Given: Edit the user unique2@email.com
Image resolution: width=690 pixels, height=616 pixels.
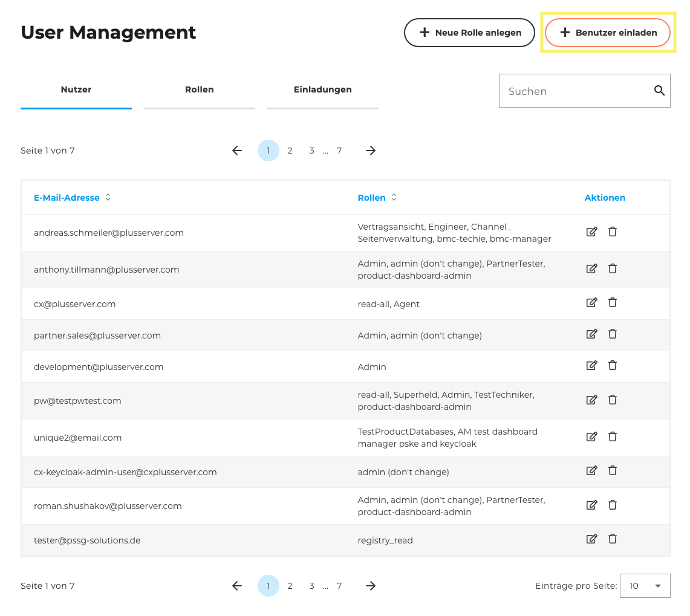Looking at the screenshot, I should (591, 436).
